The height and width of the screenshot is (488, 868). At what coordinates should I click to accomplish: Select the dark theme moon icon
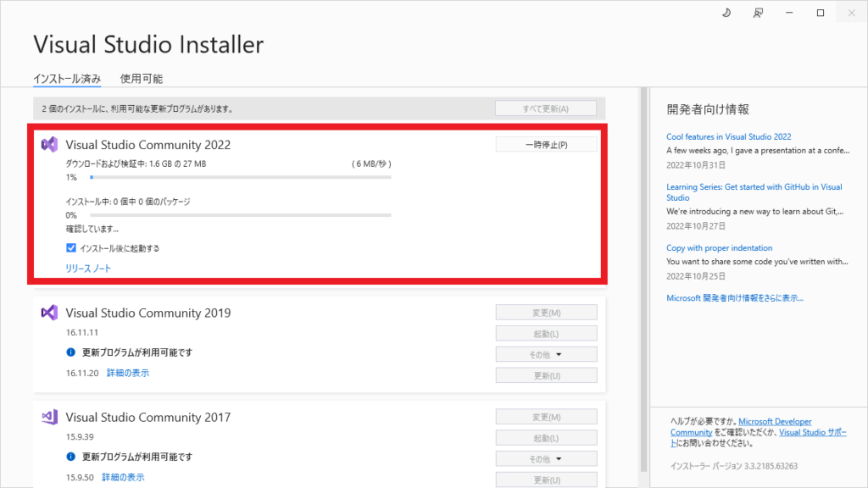click(726, 12)
